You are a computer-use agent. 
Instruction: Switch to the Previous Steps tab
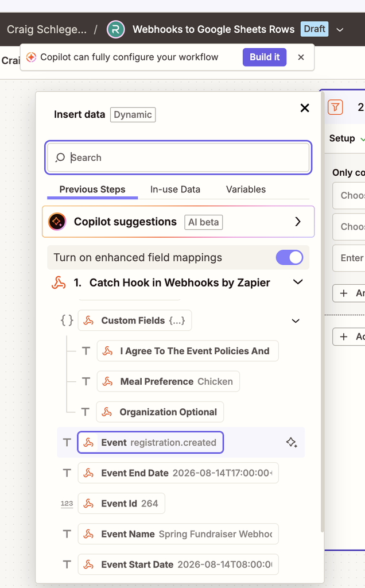pyautogui.click(x=92, y=189)
